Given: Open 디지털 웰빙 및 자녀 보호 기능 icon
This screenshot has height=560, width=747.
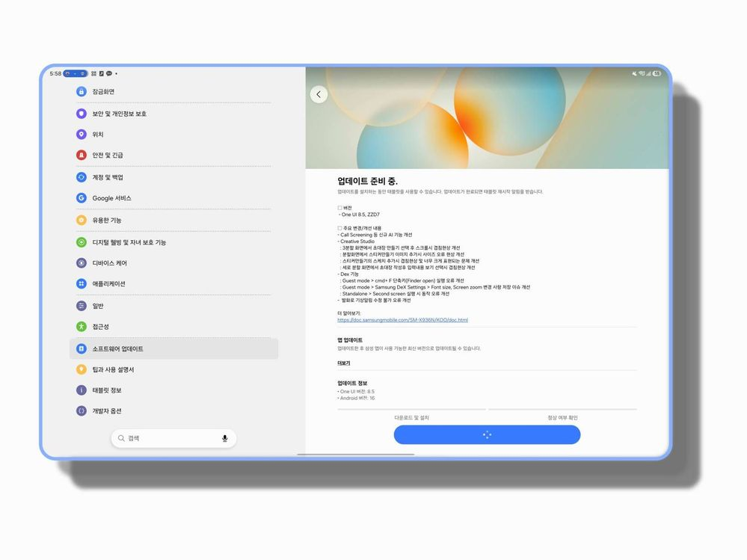Looking at the screenshot, I should 82,242.
